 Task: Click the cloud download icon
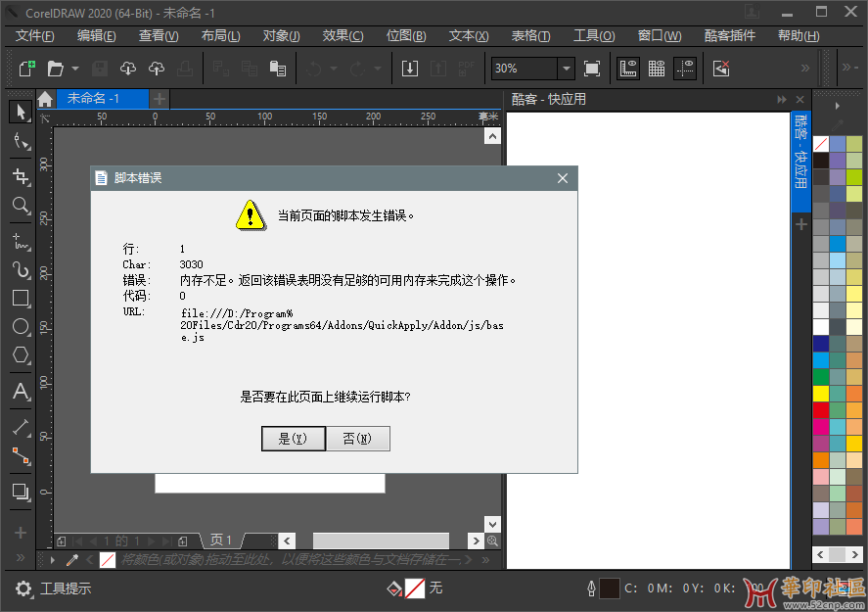[128, 69]
